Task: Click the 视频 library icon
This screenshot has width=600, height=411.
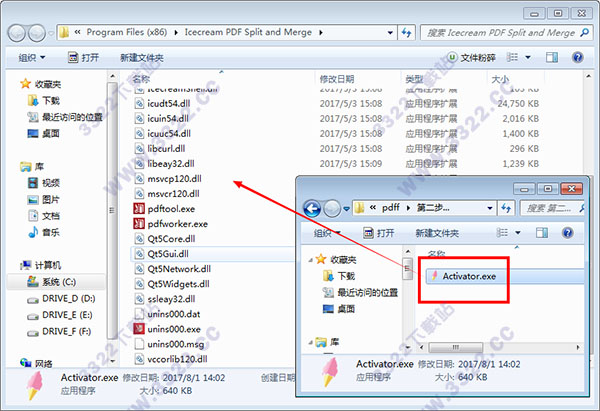Action: coord(33,183)
